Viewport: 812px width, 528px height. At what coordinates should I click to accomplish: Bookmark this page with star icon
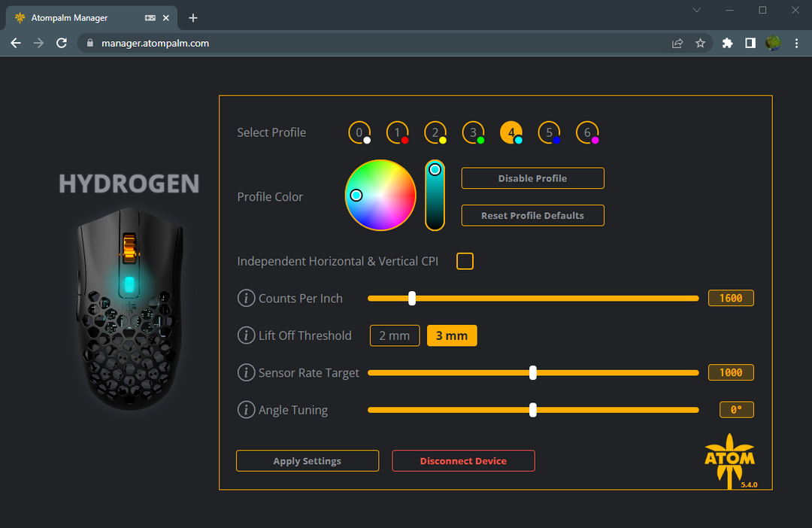(700, 44)
